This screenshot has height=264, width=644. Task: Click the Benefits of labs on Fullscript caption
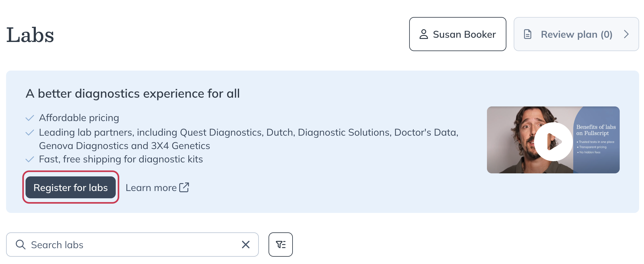[596, 130]
